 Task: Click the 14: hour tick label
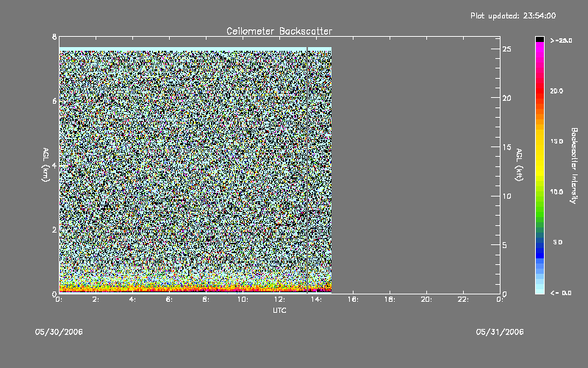[x=316, y=300]
